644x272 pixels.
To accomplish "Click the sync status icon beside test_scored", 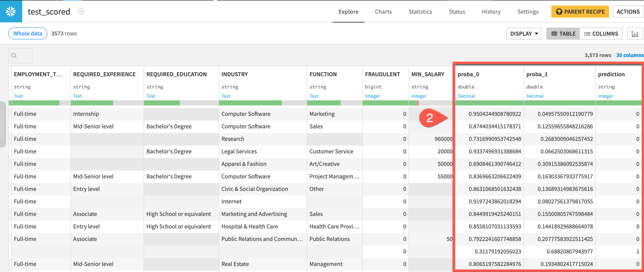I will (81, 12).
